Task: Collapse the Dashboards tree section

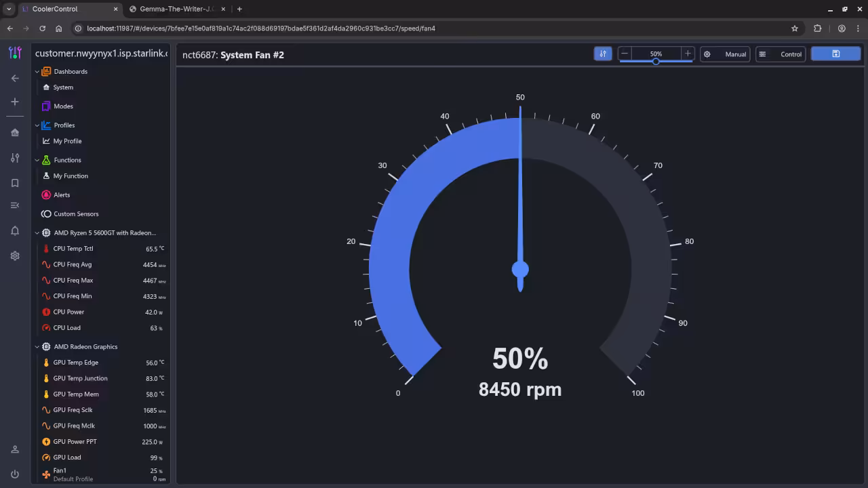Action: coord(37,71)
